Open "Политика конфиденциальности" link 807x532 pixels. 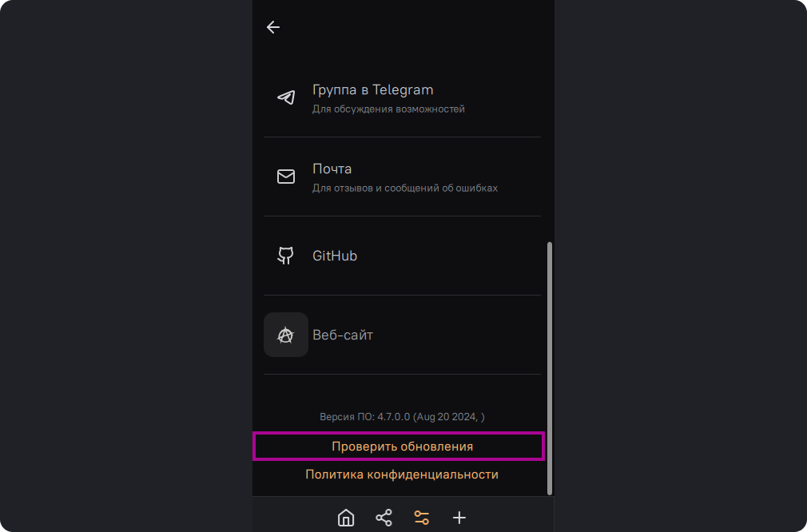(x=402, y=474)
